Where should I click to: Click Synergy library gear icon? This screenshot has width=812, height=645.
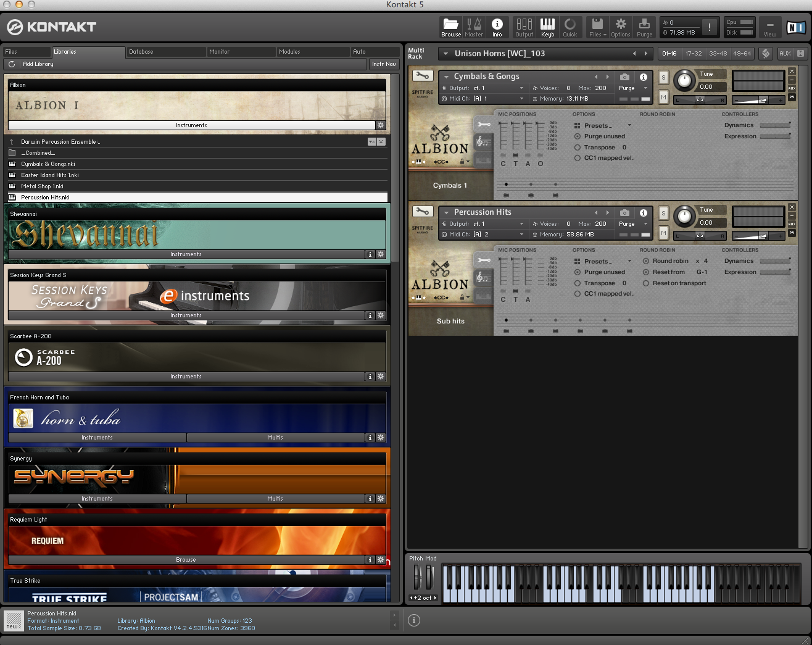click(x=381, y=499)
